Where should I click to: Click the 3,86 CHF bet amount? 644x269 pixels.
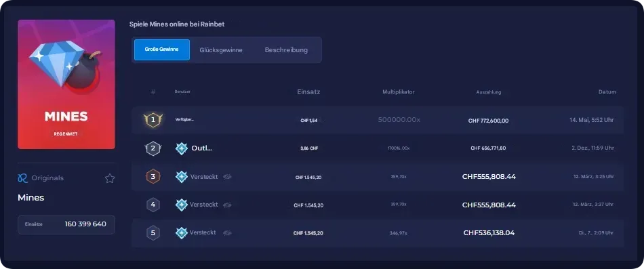(x=309, y=148)
